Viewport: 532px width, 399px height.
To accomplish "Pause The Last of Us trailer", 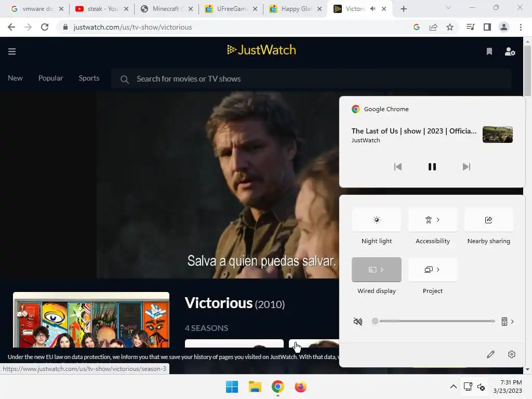I will (x=432, y=167).
